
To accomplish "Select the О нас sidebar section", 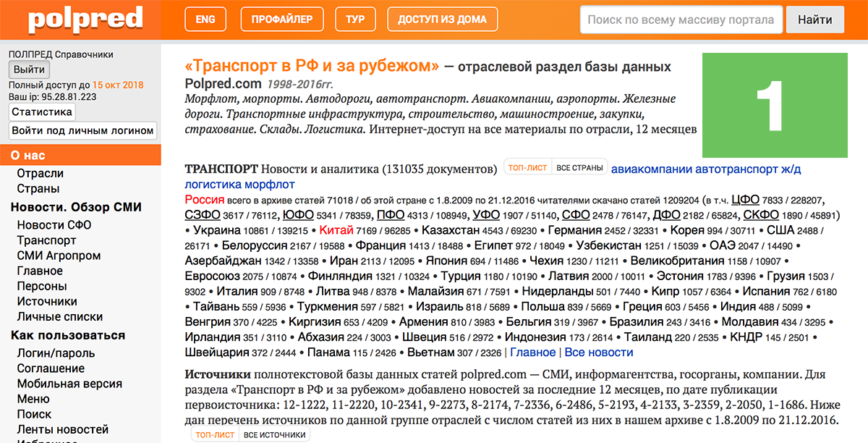I will click(x=80, y=155).
